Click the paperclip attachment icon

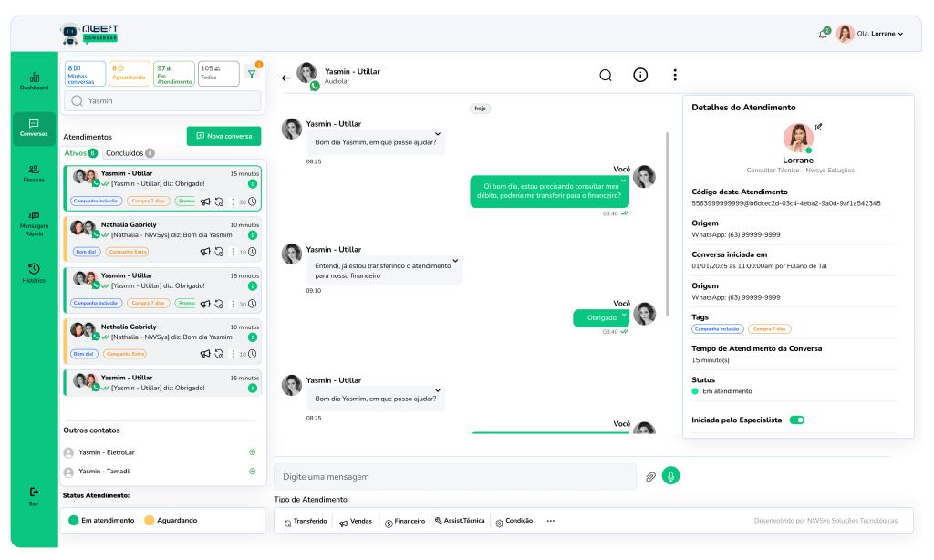[650, 476]
